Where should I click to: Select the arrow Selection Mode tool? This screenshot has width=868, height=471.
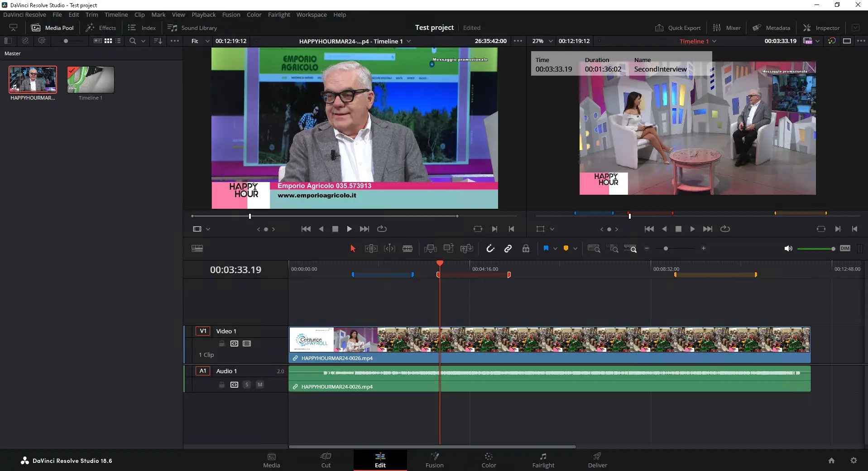point(353,249)
